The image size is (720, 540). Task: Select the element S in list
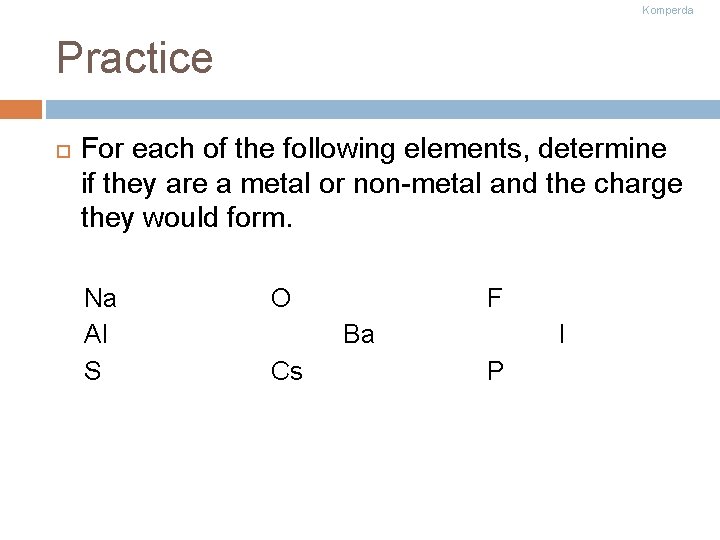[x=92, y=372]
